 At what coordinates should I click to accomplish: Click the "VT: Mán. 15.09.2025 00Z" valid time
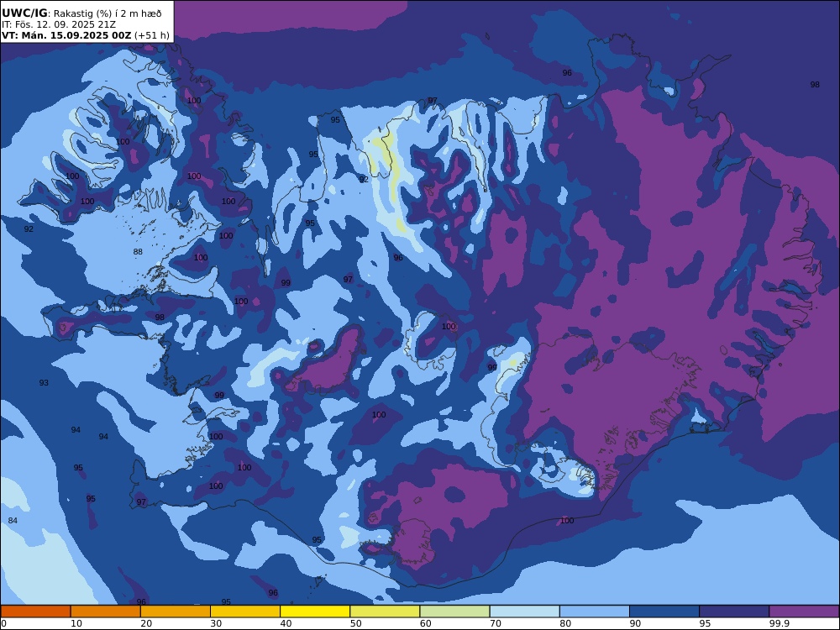[66, 35]
